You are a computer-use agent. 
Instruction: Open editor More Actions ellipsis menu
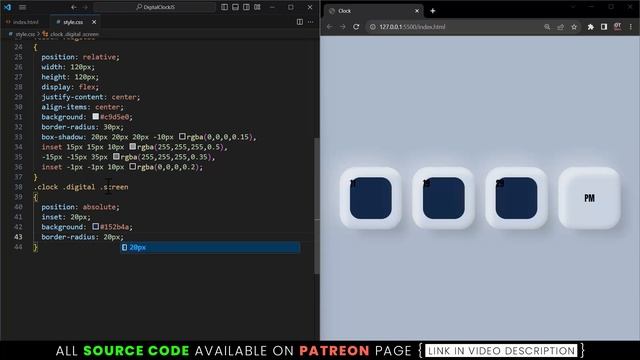311,22
